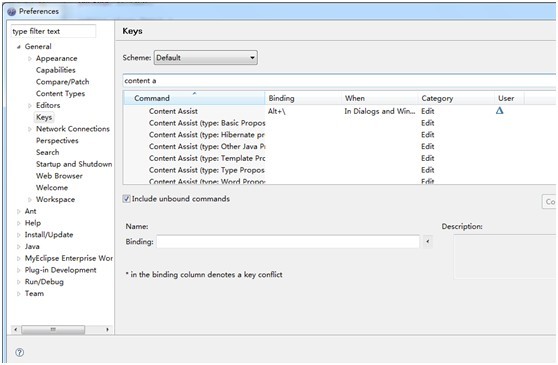The width and height of the screenshot is (558, 365).
Task: Expand the Editors tree node
Action: click(x=30, y=105)
